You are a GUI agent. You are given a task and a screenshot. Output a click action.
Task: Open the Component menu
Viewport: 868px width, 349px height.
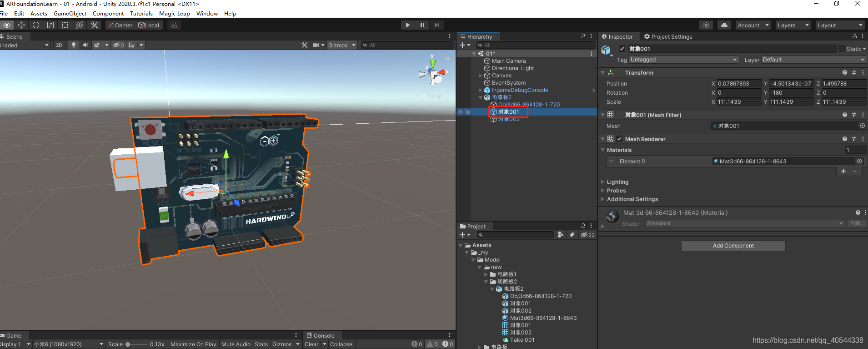click(x=108, y=13)
